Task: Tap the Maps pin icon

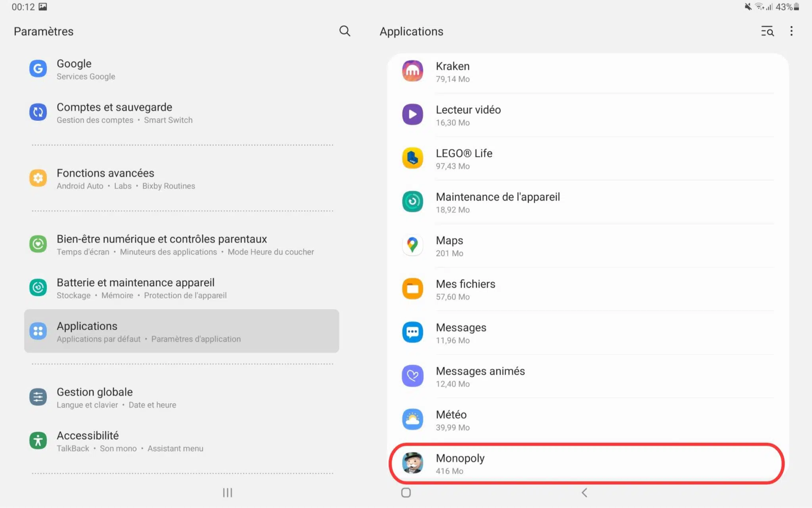Action: coord(412,245)
